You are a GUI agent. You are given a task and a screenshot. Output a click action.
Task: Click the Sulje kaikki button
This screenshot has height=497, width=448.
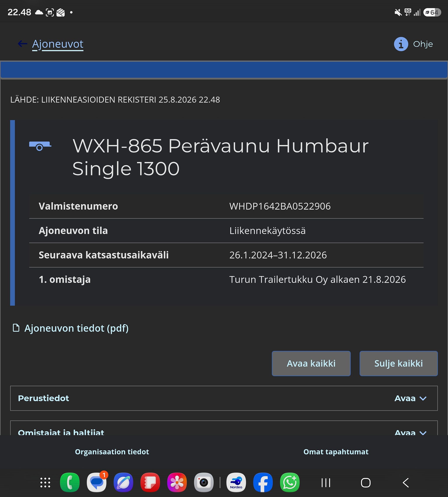pyautogui.click(x=399, y=363)
